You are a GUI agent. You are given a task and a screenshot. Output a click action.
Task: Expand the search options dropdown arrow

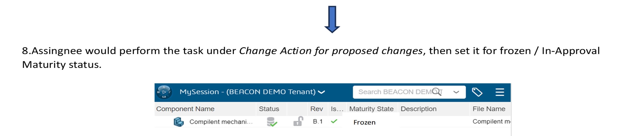tap(456, 92)
